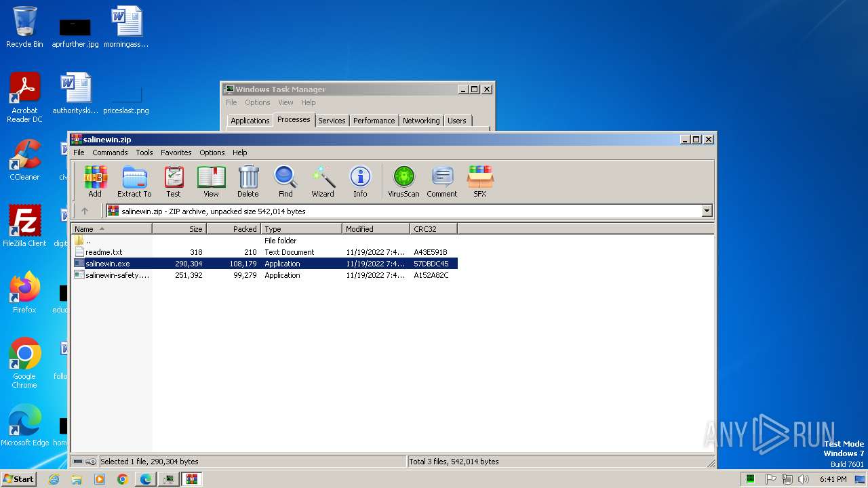Click the drive and key status bar icon
This screenshot has width=868, height=488.
click(x=84, y=462)
